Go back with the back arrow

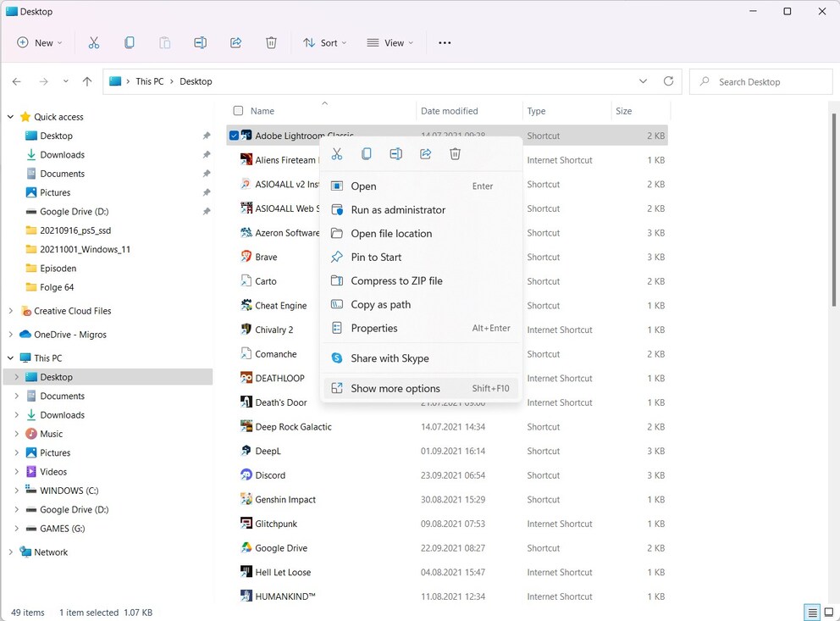pos(17,81)
